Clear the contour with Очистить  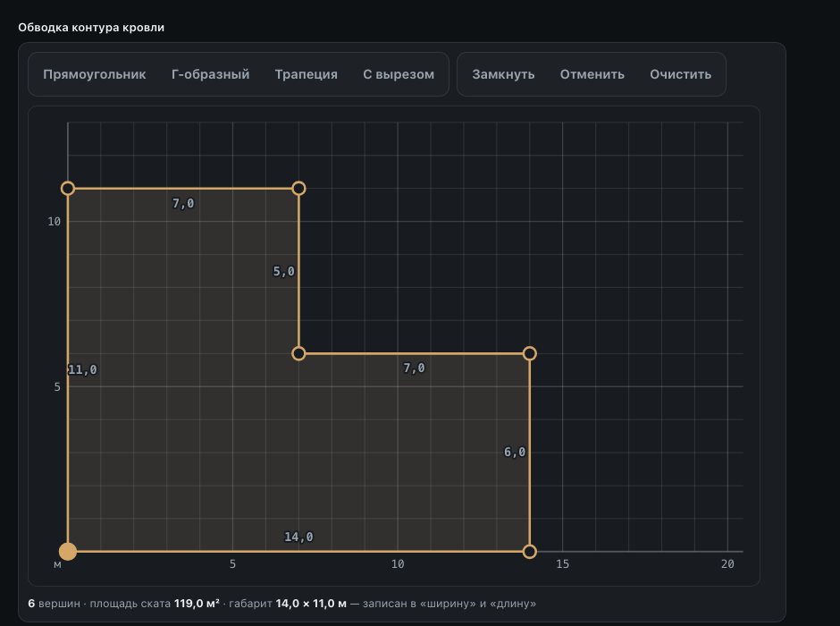click(x=680, y=74)
